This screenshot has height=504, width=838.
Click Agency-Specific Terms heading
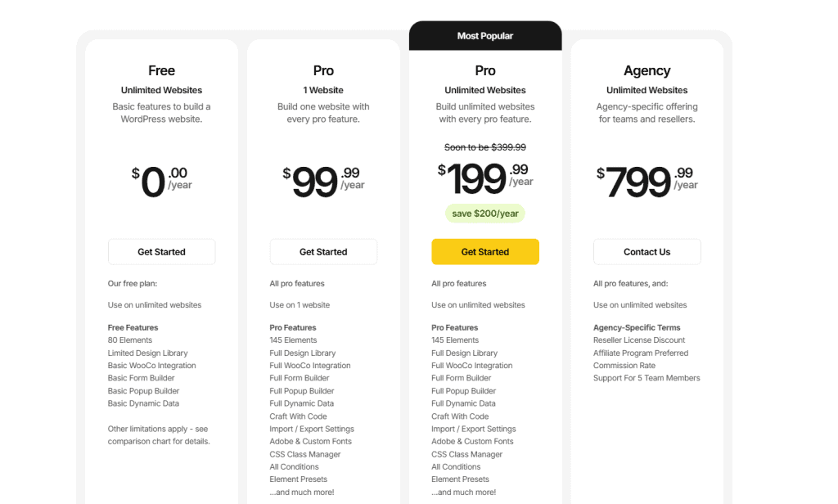tap(637, 327)
